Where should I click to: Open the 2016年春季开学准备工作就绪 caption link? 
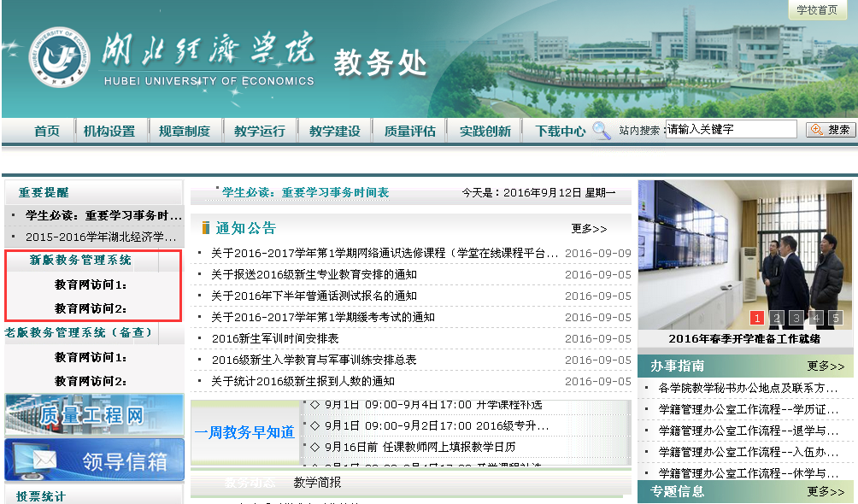tap(744, 339)
